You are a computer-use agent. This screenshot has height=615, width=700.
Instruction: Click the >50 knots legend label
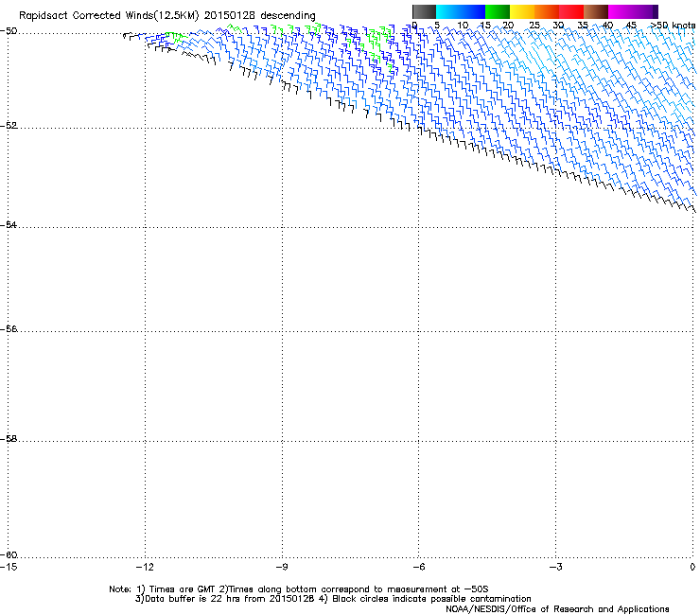click(673, 26)
